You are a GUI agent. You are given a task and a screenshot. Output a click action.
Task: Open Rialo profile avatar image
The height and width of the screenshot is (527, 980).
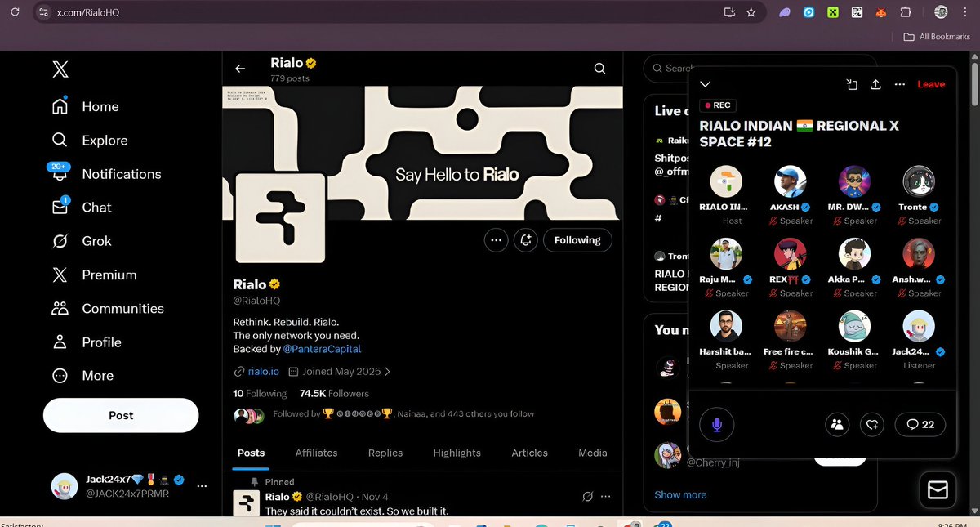tap(280, 217)
